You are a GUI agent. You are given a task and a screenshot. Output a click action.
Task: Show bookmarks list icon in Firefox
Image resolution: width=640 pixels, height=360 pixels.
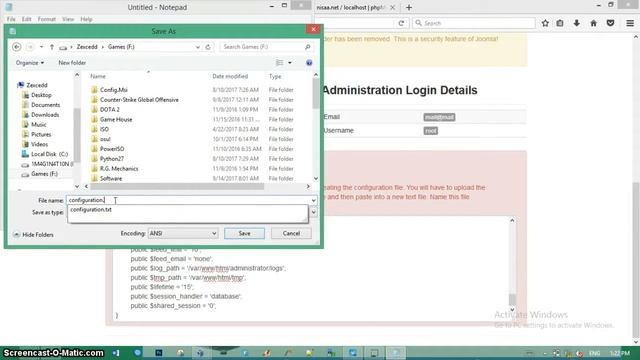point(560,23)
